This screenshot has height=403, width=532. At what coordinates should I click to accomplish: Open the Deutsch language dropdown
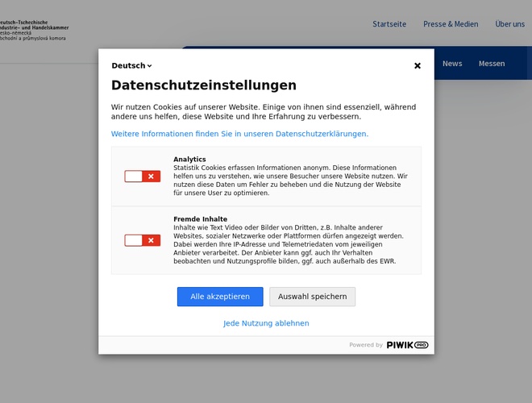pyautogui.click(x=131, y=66)
